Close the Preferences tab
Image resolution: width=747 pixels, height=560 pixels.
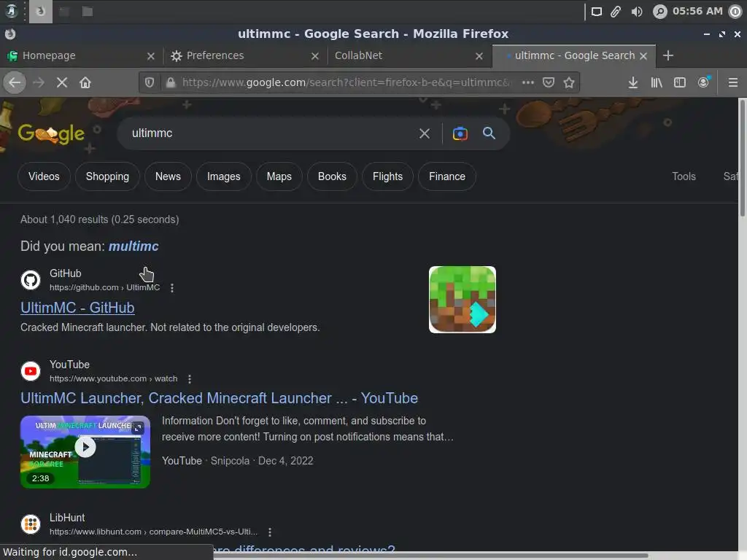[315, 56]
